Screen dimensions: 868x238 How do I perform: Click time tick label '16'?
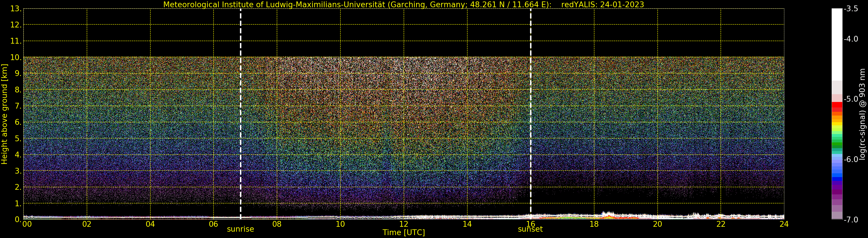pos(530,224)
